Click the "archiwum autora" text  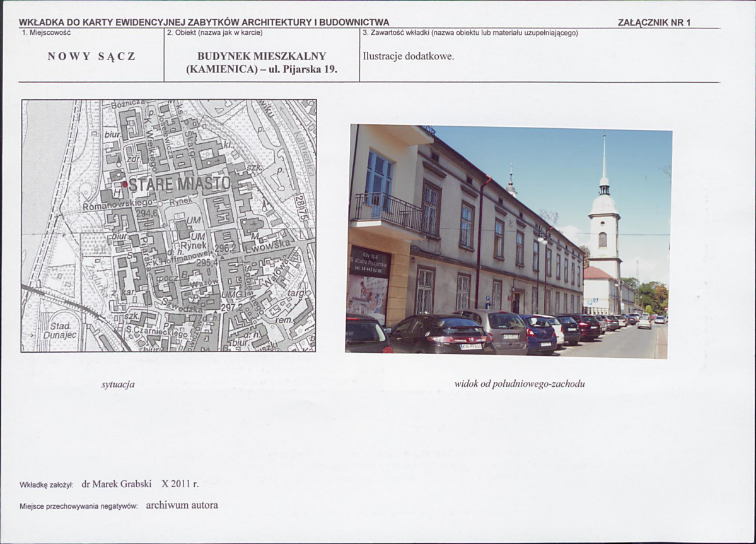[x=182, y=505]
